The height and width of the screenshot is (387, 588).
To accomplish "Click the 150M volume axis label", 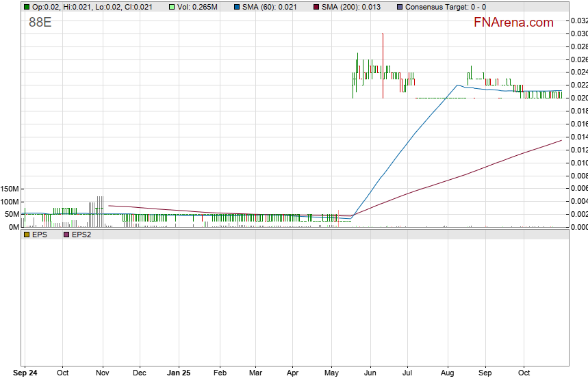I will pyautogui.click(x=10, y=189).
